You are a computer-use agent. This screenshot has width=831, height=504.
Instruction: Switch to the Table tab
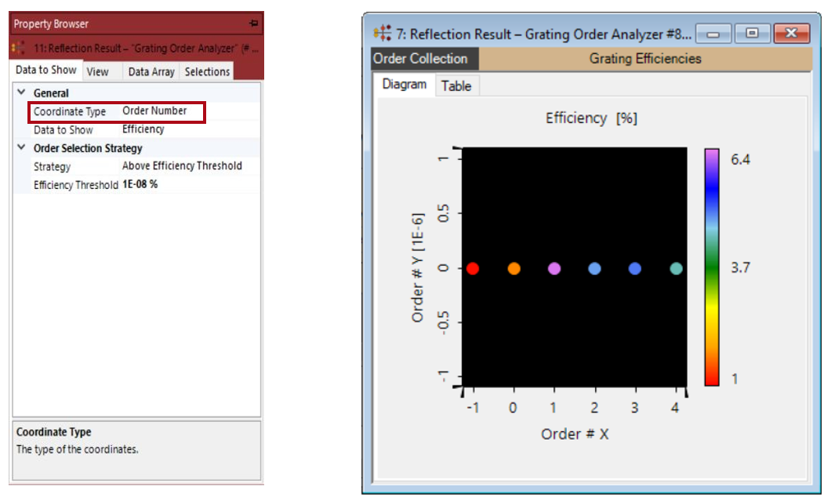tap(456, 86)
